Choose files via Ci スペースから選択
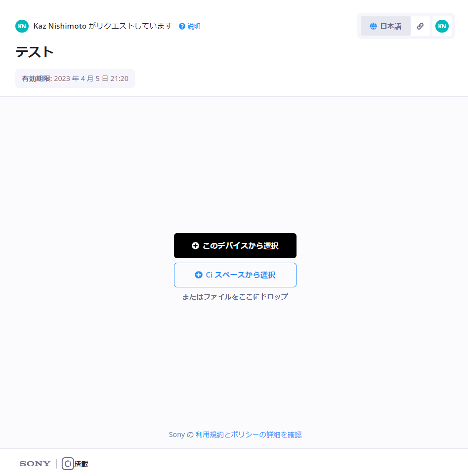Screen dimensions: 468x476 point(235,275)
